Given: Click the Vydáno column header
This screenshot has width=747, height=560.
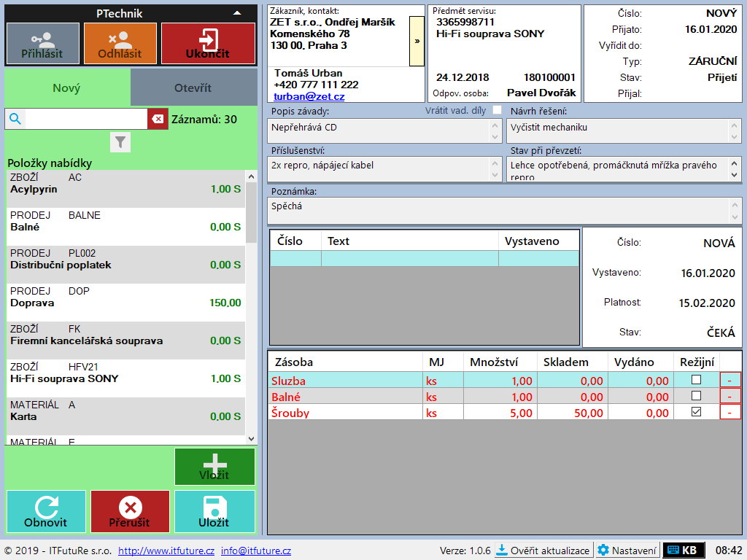Looking at the screenshot, I should tap(640, 362).
